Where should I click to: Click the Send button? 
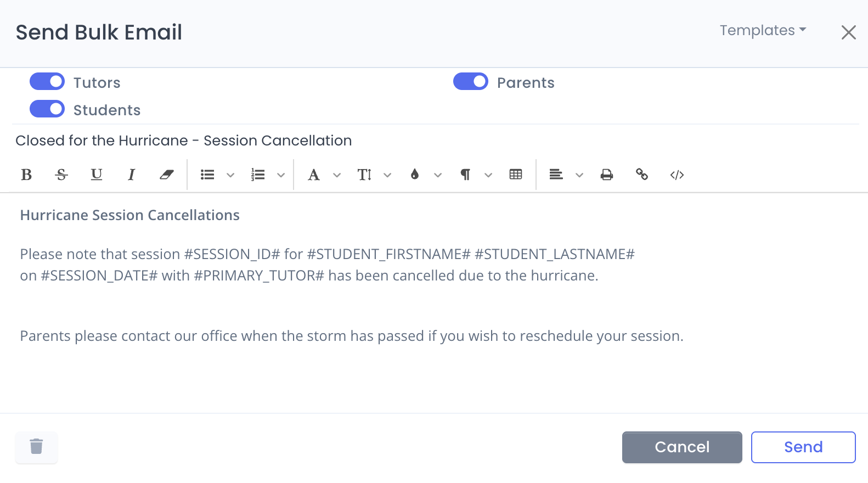[x=803, y=447]
